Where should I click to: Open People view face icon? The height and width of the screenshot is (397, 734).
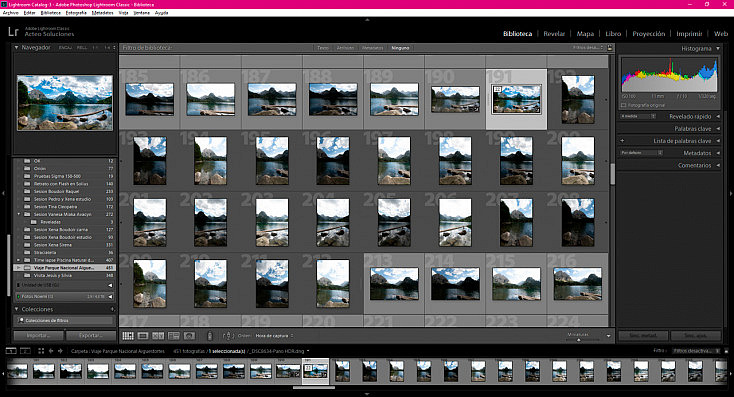pos(189,336)
